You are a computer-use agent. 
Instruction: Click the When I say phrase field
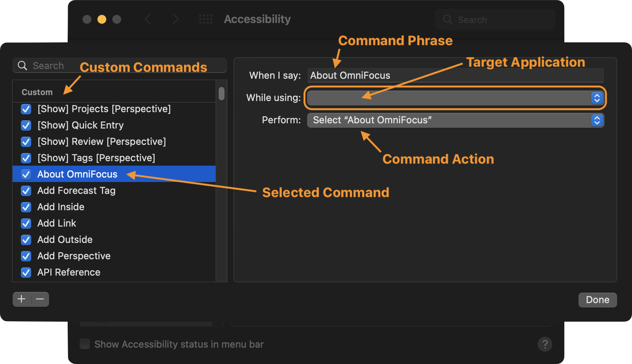455,75
